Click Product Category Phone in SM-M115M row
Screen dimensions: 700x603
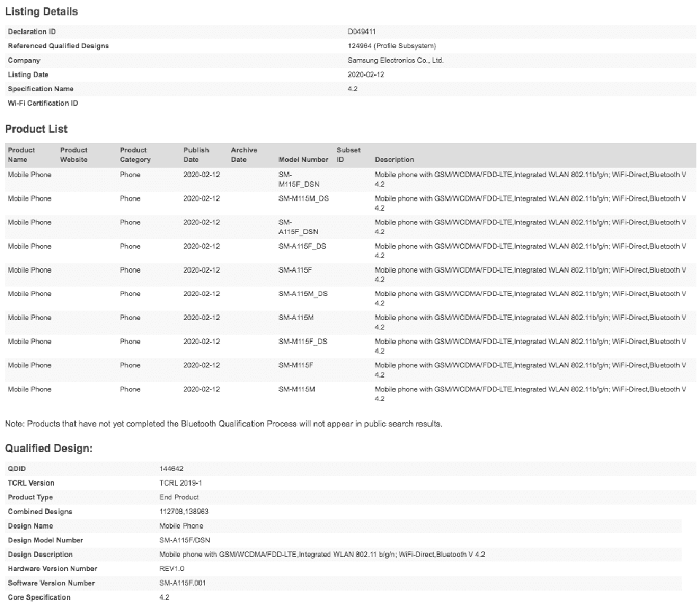click(130, 389)
